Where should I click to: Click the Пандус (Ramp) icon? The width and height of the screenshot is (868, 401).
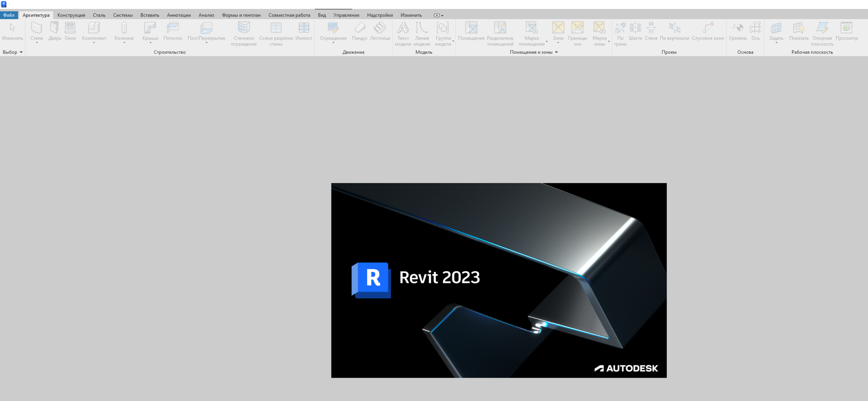[x=359, y=28]
